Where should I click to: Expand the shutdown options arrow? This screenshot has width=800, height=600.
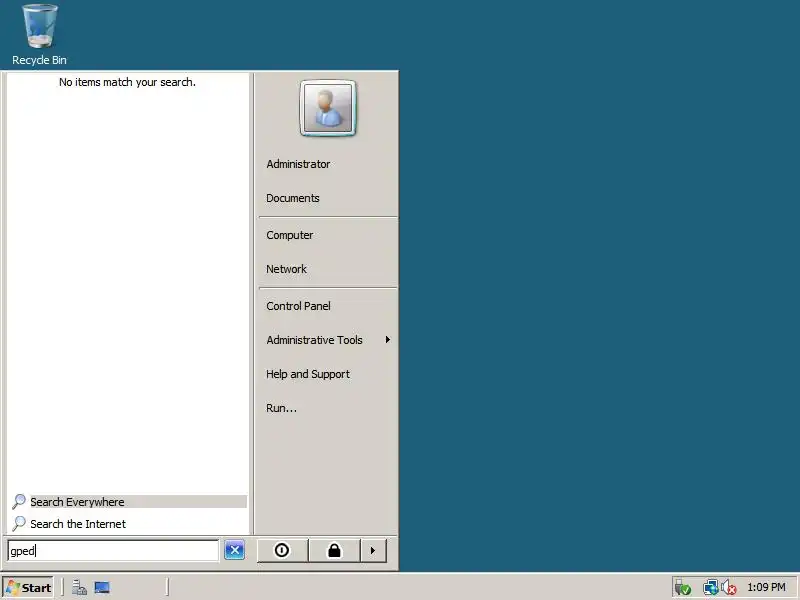click(373, 551)
